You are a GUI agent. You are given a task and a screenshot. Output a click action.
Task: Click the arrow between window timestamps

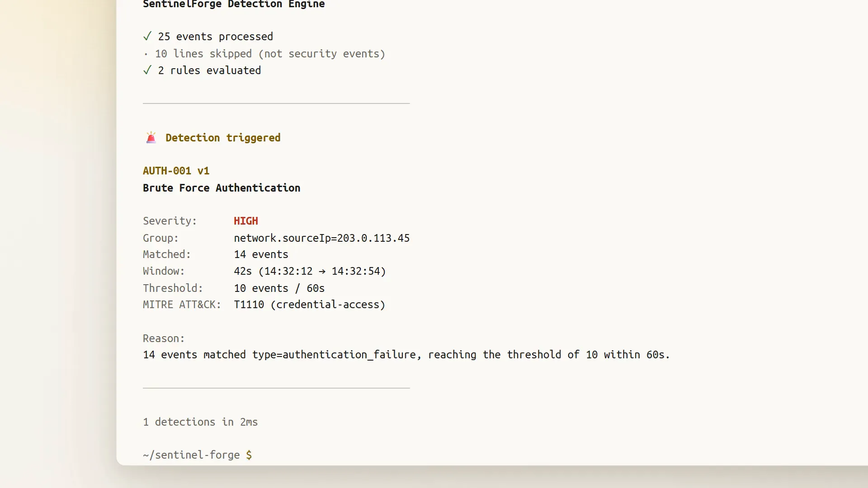pos(322,272)
